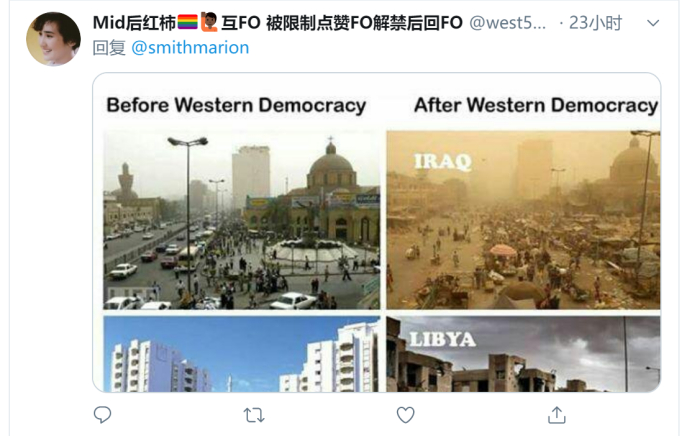The image size is (693, 437).
Task: Open the 23小时 timestamp link
Action: (595, 23)
